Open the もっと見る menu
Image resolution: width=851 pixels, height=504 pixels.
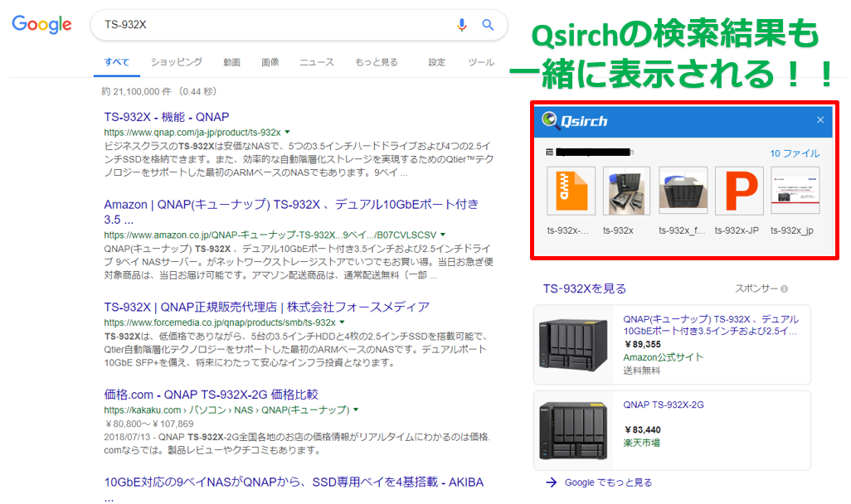click(376, 62)
